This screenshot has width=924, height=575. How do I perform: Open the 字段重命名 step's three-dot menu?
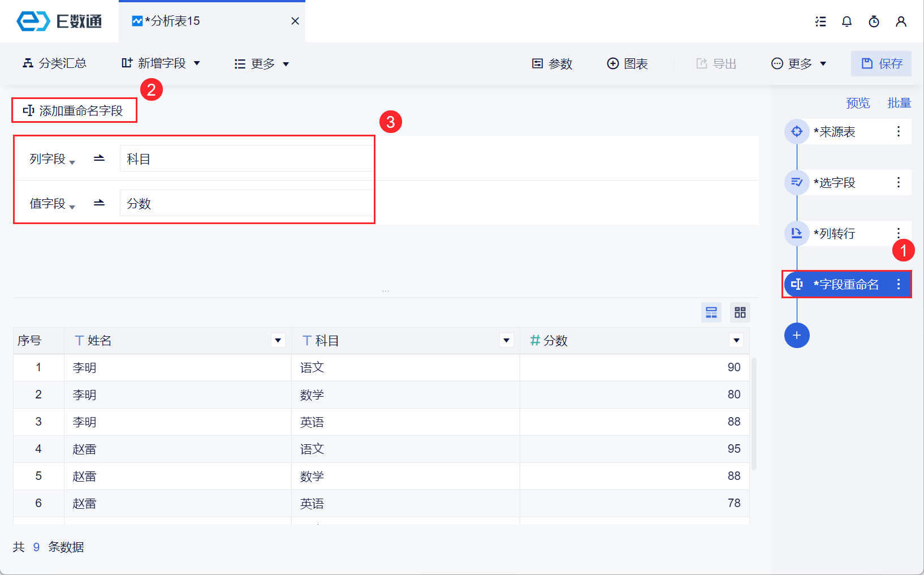[898, 284]
